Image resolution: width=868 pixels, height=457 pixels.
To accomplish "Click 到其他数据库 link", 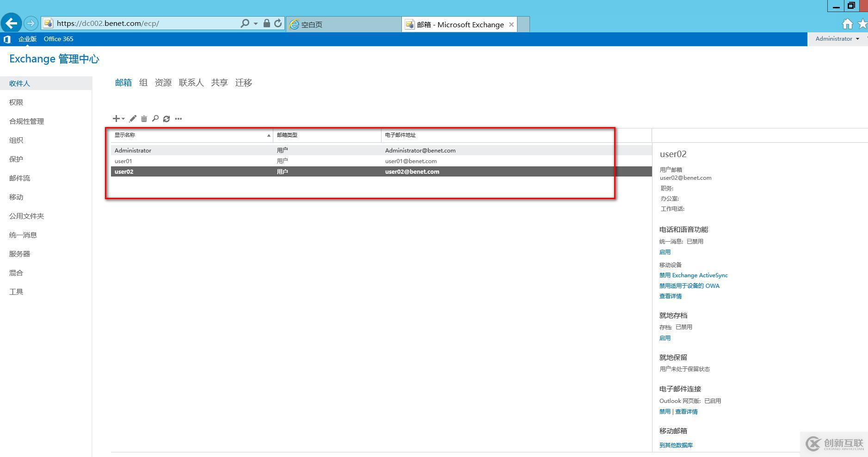I will 676,445.
